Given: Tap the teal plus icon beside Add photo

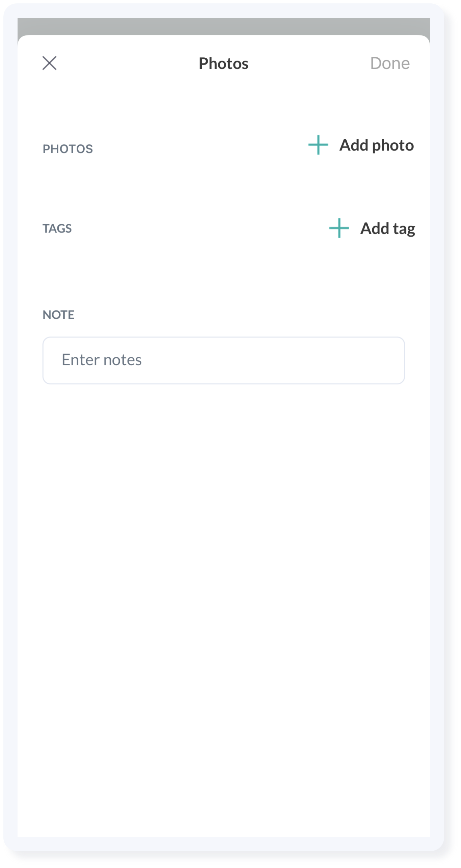Looking at the screenshot, I should (x=318, y=145).
